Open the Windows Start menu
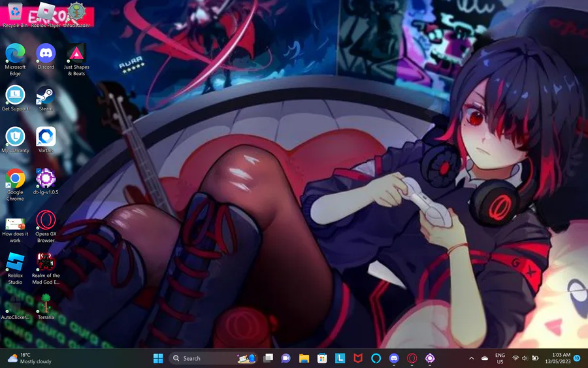 pos(158,359)
